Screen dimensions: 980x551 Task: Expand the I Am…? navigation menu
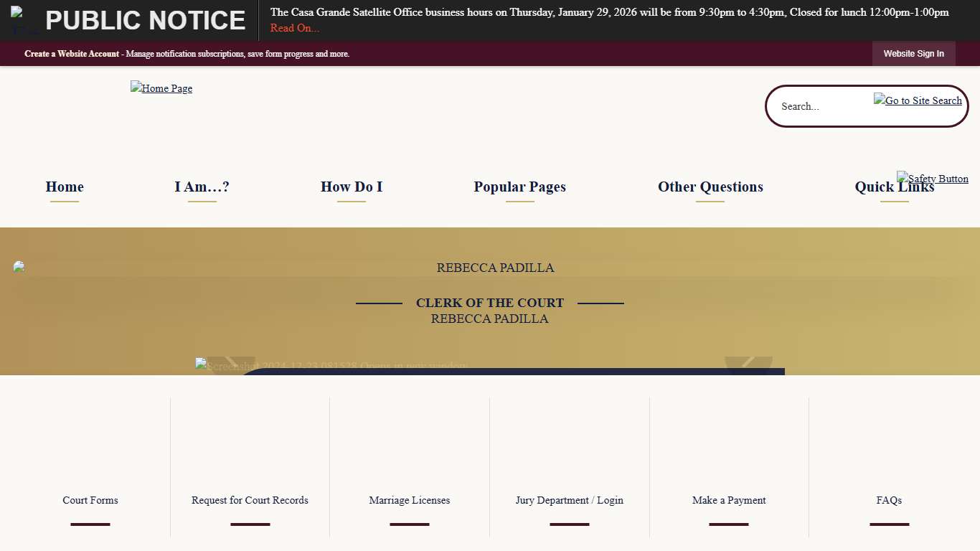[202, 187]
